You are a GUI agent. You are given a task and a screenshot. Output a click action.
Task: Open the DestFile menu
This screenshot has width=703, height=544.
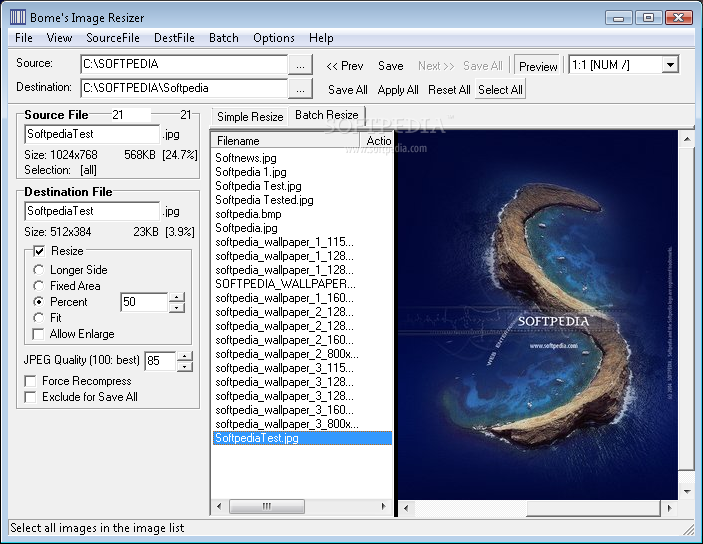[x=174, y=38]
